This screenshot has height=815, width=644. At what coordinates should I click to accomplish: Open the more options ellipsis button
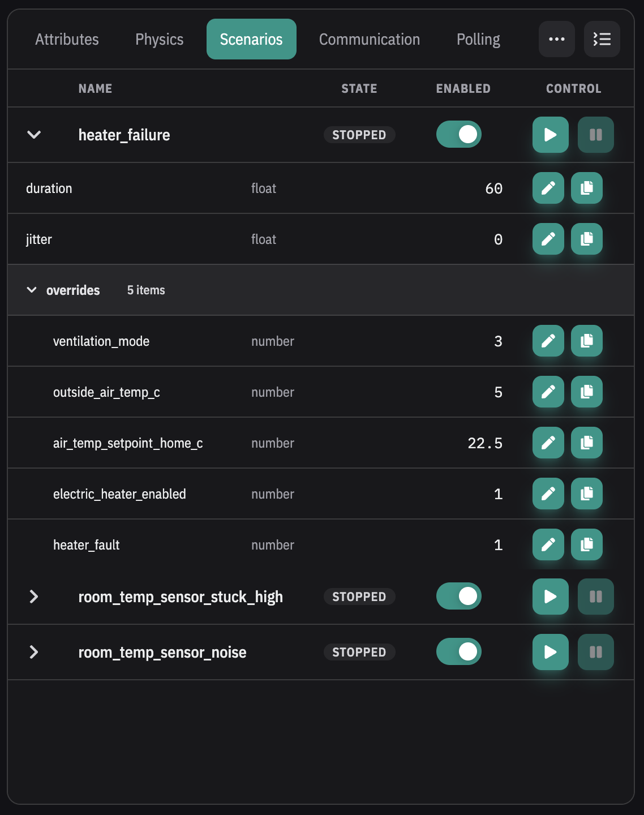coord(556,39)
